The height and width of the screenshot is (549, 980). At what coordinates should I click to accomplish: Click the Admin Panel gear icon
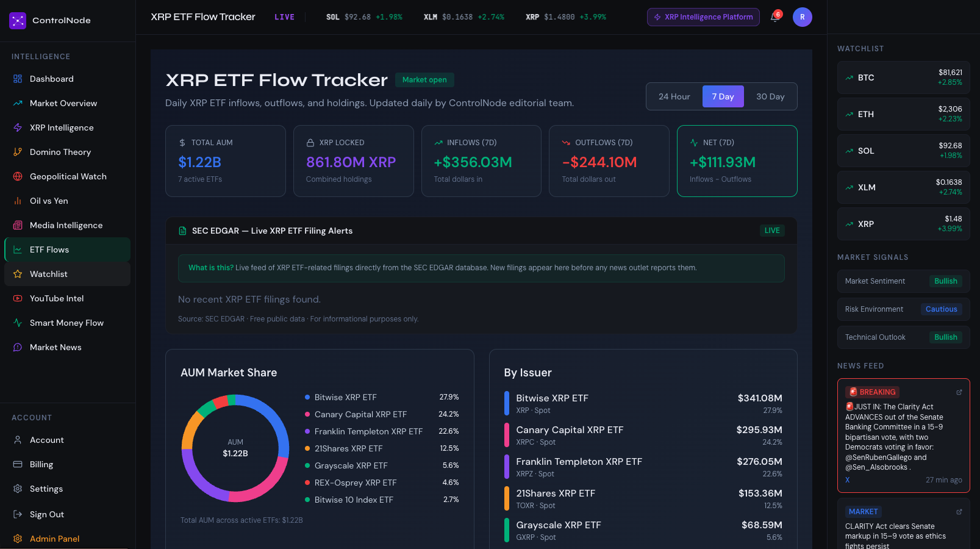[18, 539]
